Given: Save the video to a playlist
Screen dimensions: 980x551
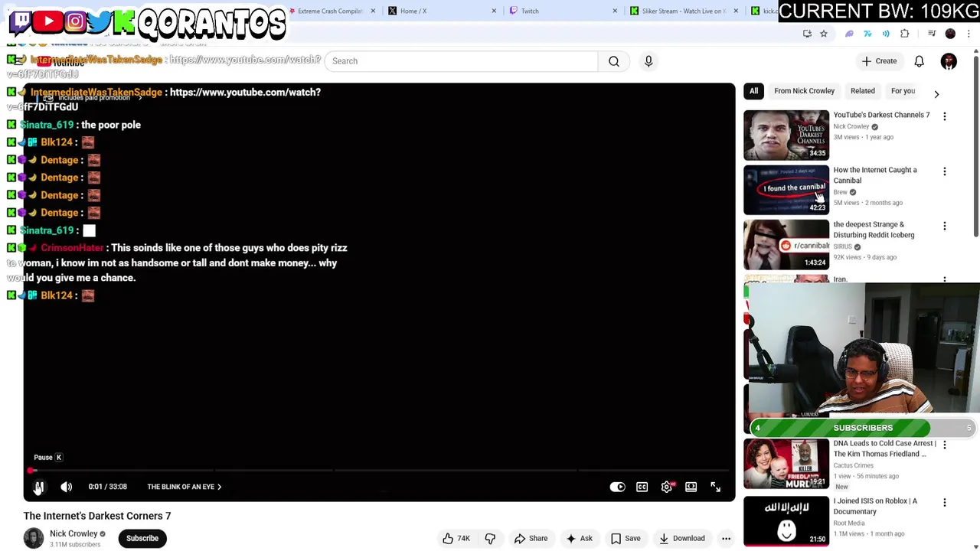Looking at the screenshot, I should point(626,538).
